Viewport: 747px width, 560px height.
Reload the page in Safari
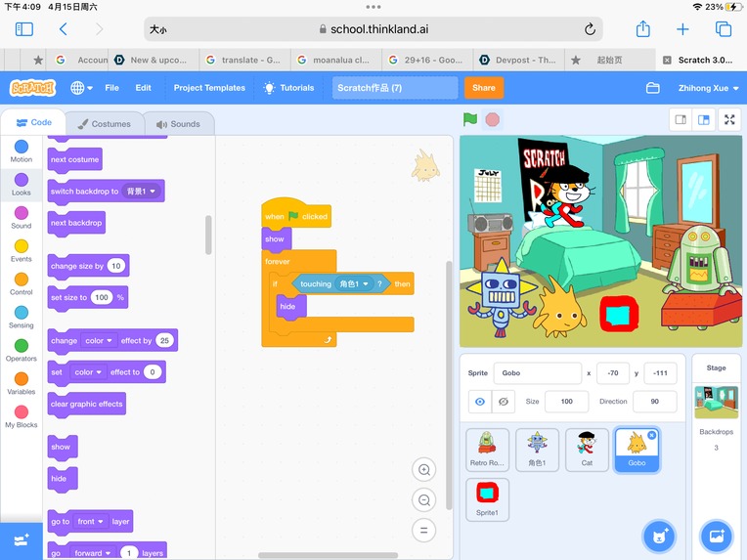[590, 29]
